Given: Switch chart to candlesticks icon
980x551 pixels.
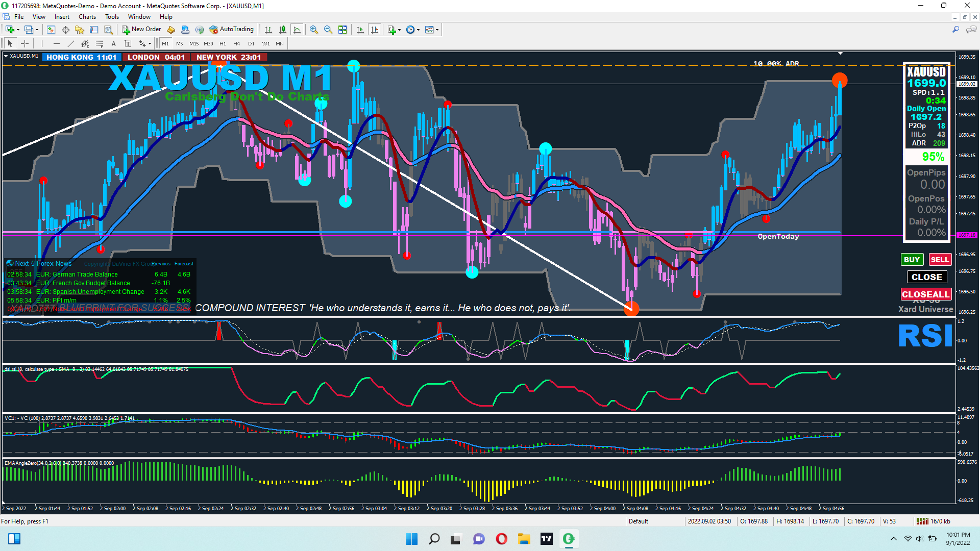Looking at the screenshot, I should coord(283,30).
